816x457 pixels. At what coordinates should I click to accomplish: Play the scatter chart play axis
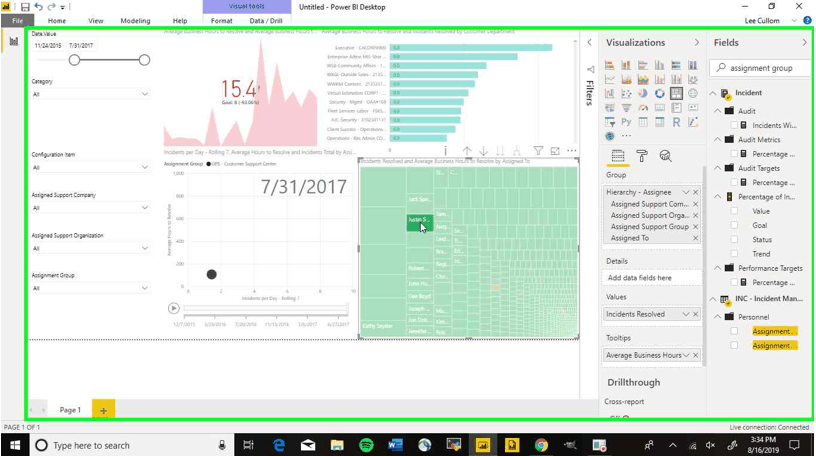174,309
